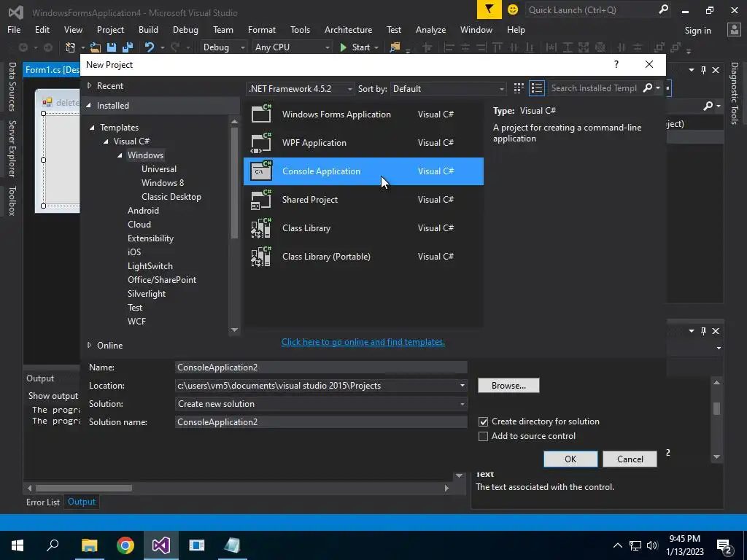
Task: Click the template tree vertical scrollbar
Action: (x=234, y=182)
